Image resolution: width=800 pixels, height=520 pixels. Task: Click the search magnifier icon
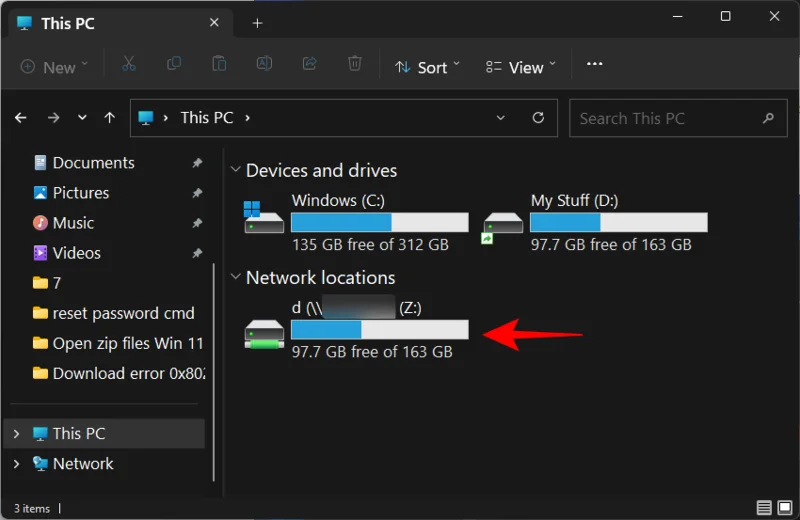[x=768, y=118]
